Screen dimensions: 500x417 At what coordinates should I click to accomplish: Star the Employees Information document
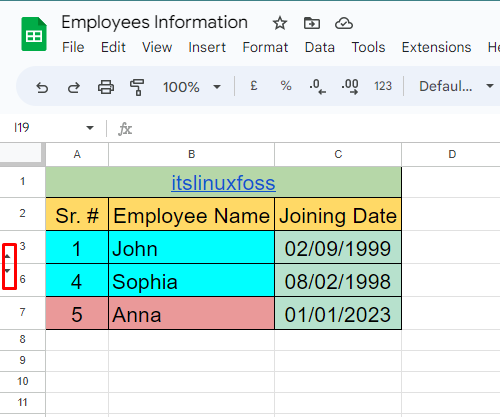tap(280, 23)
